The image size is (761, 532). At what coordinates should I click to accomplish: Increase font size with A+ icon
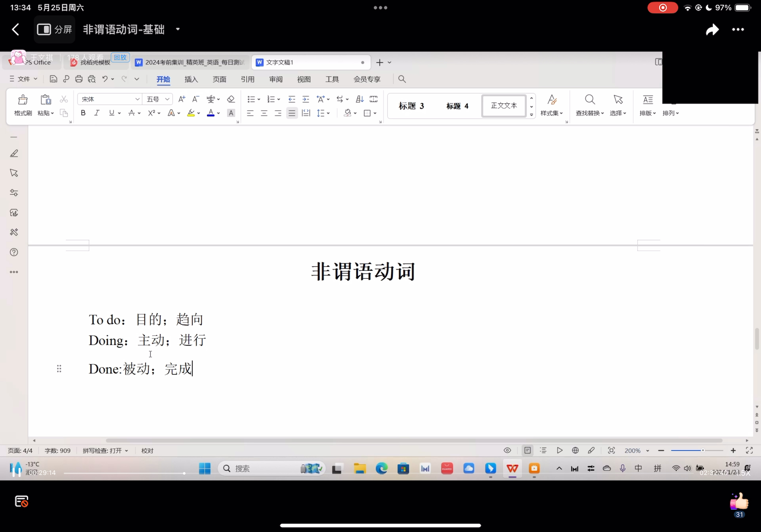pyautogui.click(x=182, y=99)
